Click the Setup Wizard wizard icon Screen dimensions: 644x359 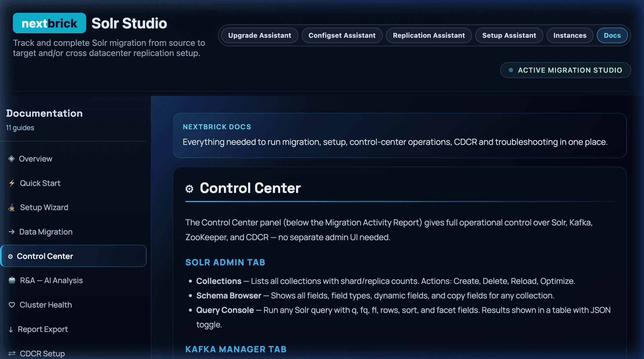[x=12, y=207]
